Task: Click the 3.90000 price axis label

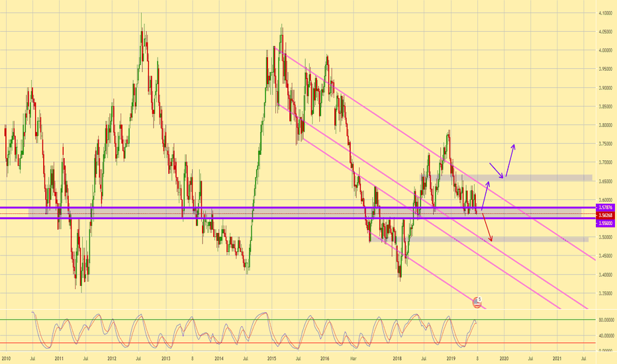Action: coord(605,88)
